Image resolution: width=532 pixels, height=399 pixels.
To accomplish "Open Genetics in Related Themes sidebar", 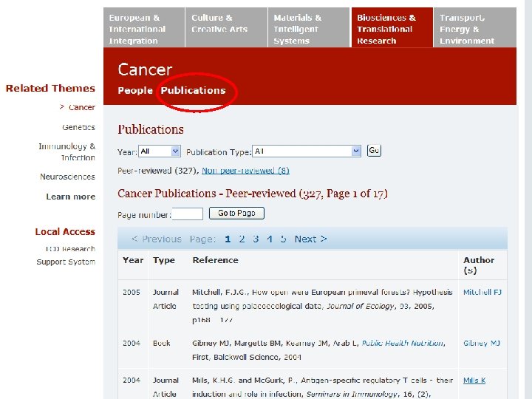I will click(78, 127).
